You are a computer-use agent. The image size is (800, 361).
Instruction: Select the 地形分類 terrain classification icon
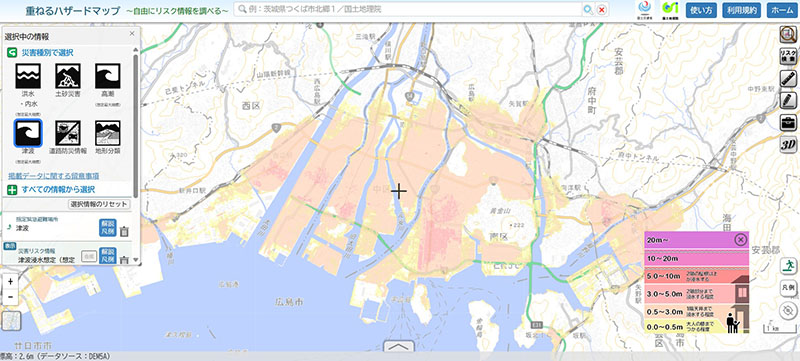[108, 134]
